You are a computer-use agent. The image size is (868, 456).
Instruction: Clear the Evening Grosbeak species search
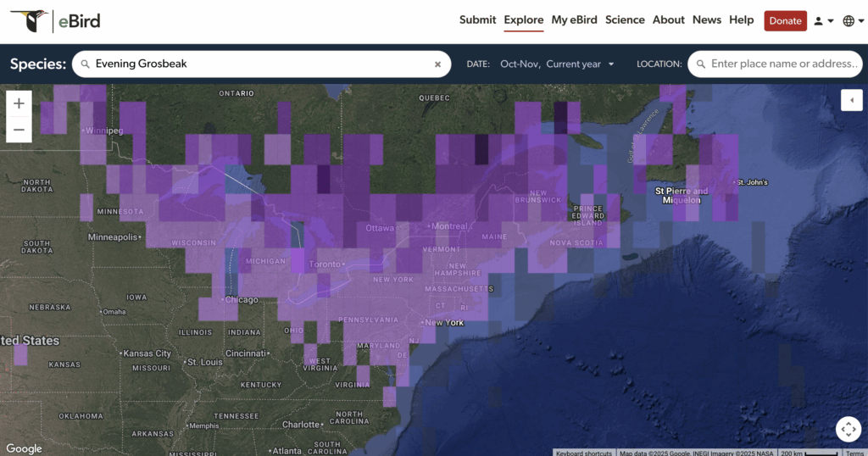click(x=438, y=64)
